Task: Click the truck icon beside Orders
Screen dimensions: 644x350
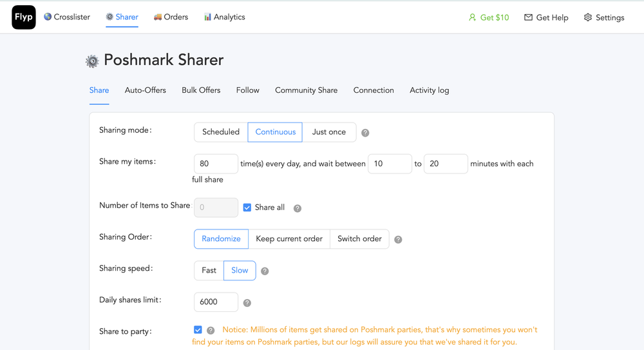Action: 157,17
